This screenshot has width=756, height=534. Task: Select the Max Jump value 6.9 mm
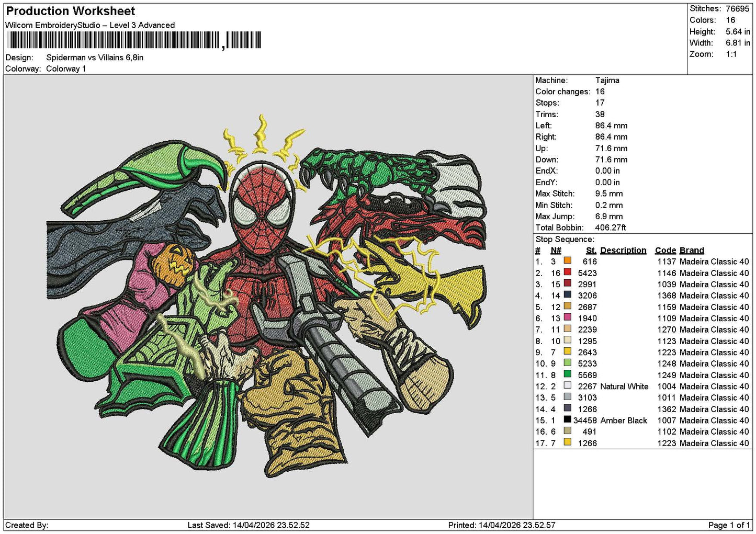[610, 217]
